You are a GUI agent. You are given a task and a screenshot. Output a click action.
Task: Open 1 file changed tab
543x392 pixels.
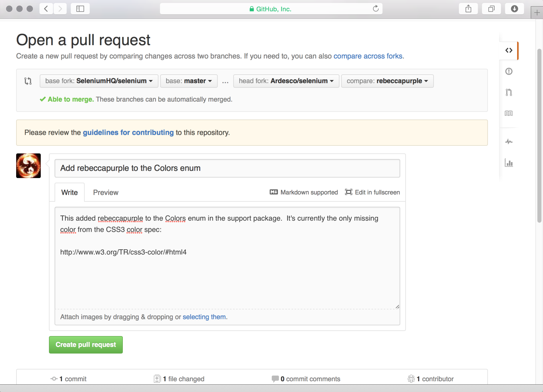(179, 379)
